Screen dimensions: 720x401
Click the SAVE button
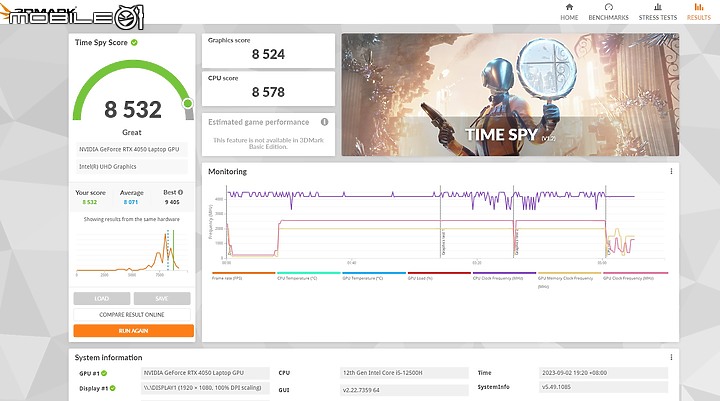click(x=162, y=299)
